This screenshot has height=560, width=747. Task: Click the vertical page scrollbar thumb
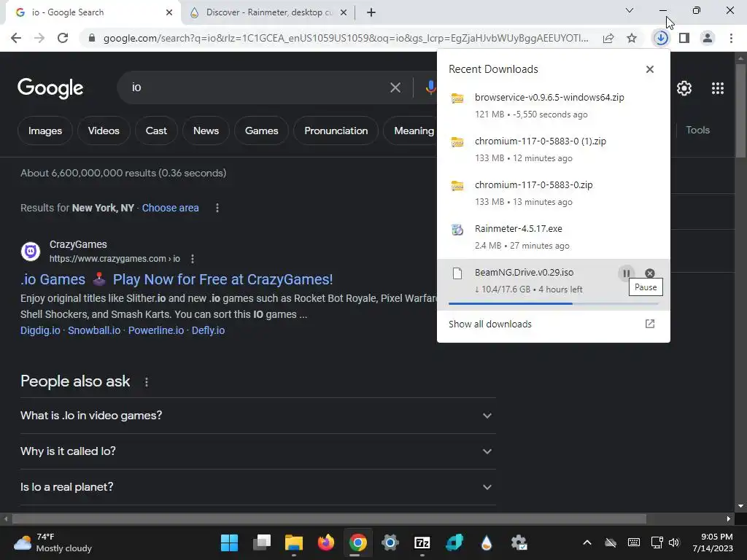pos(740,109)
